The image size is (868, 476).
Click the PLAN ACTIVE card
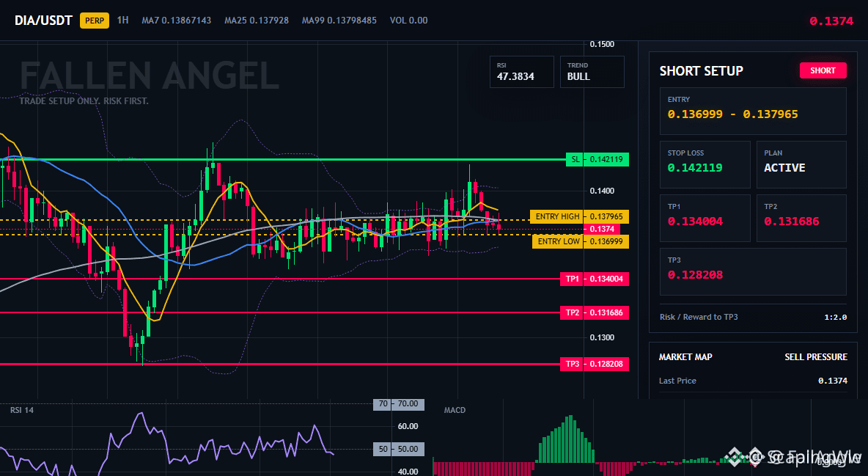pyautogui.click(x=801, y=164)
